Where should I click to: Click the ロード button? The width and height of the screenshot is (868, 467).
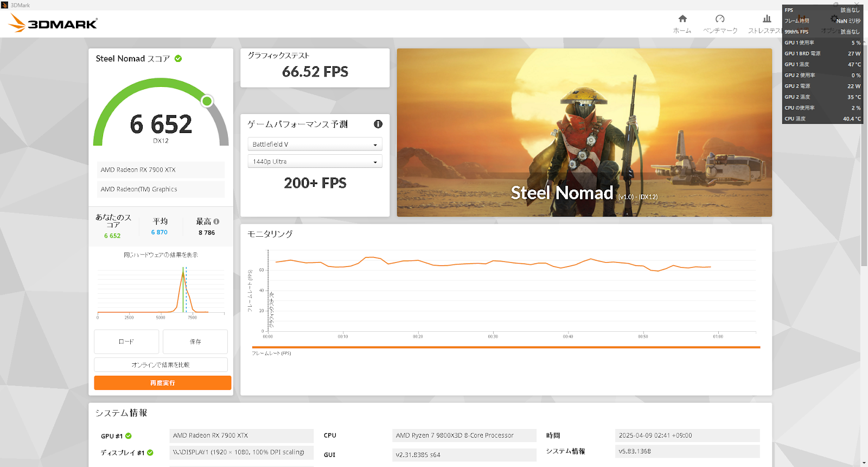tap(126, 342)
